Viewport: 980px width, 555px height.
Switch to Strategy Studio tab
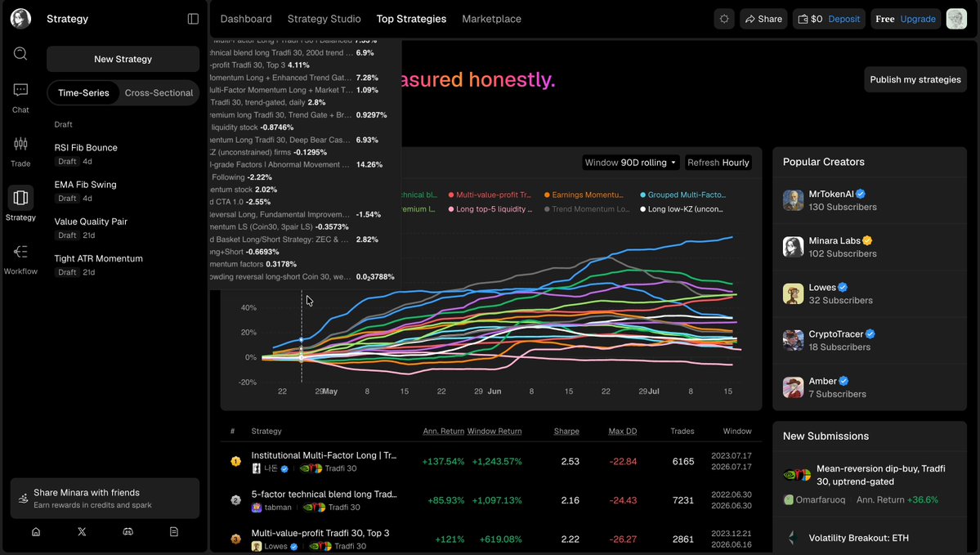pyautogui.click(x=324, y=19)
